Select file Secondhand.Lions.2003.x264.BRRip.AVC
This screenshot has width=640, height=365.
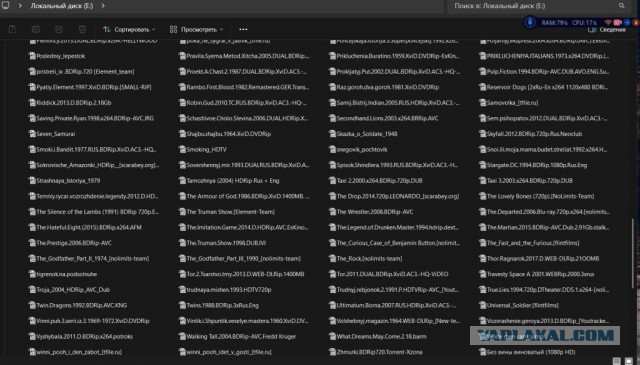tap(384, 118)
